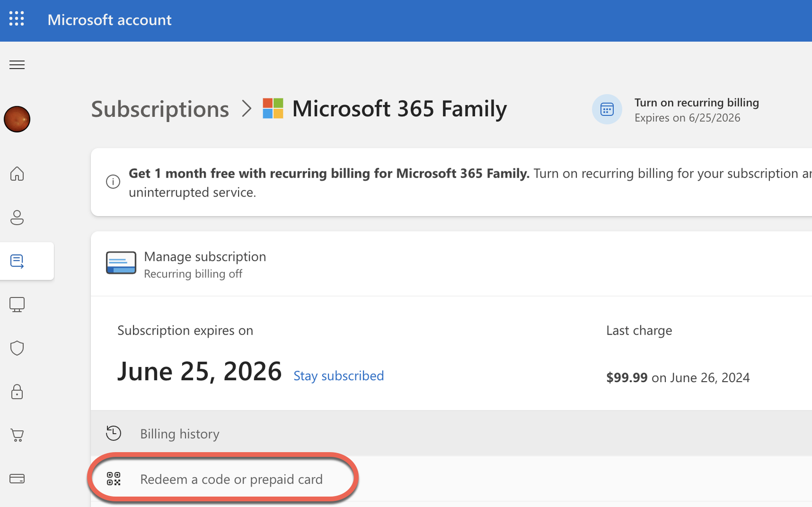This screenshot has height=507, width=812.
Task: Open Payment options card icon
Action: (17, 479)
